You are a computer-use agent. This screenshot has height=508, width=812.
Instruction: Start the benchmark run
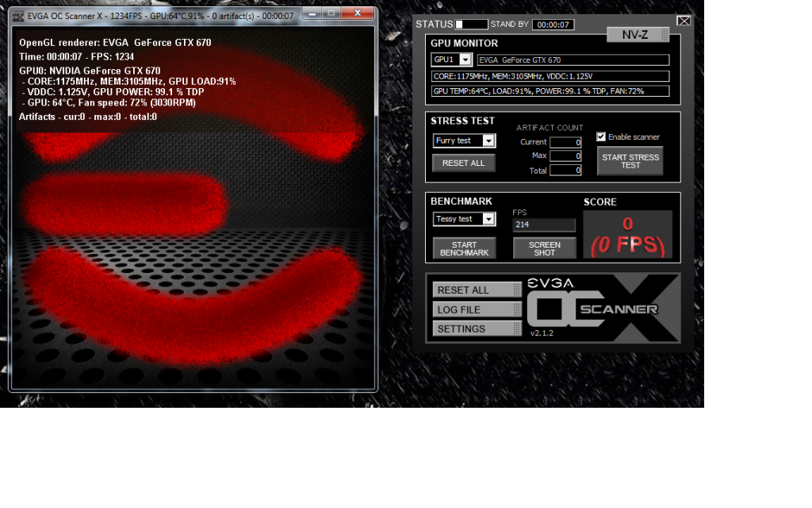pos(464,248)
